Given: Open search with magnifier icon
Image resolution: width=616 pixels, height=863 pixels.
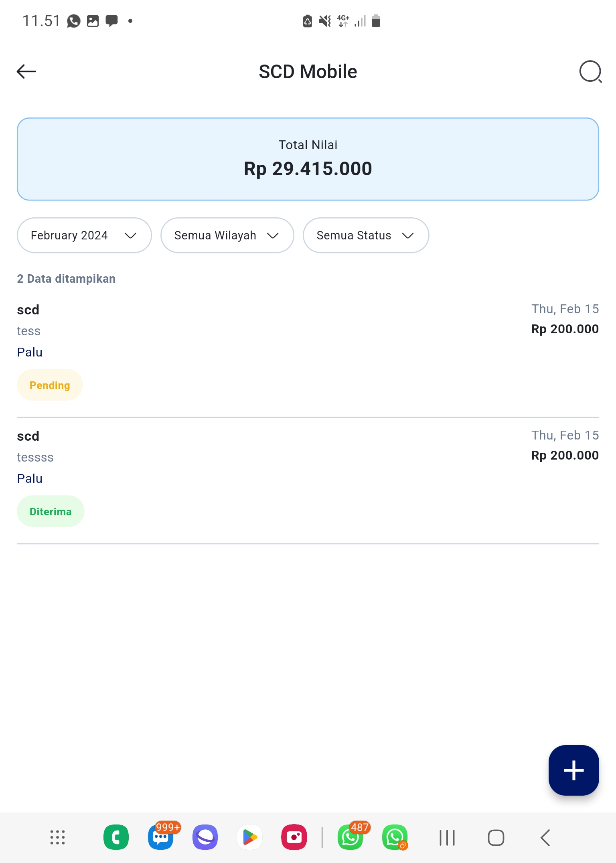Looking at the screenshot, I should coord(590,71).
